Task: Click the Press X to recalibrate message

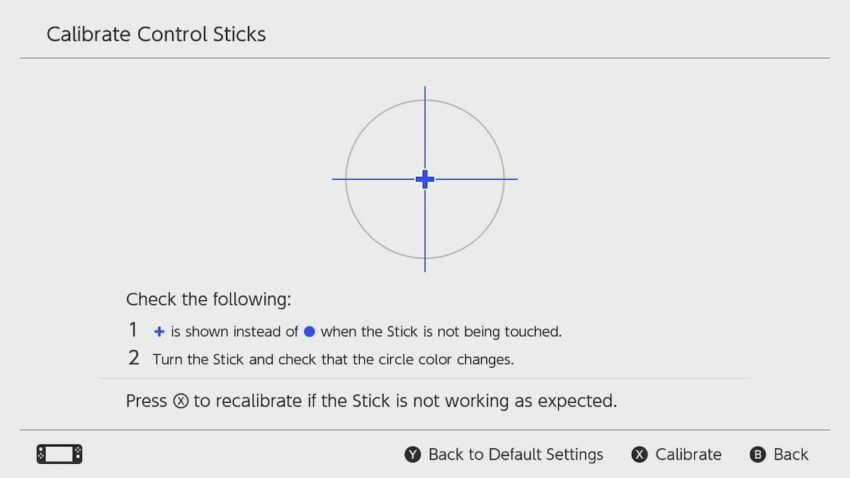Action: (371, 401)
